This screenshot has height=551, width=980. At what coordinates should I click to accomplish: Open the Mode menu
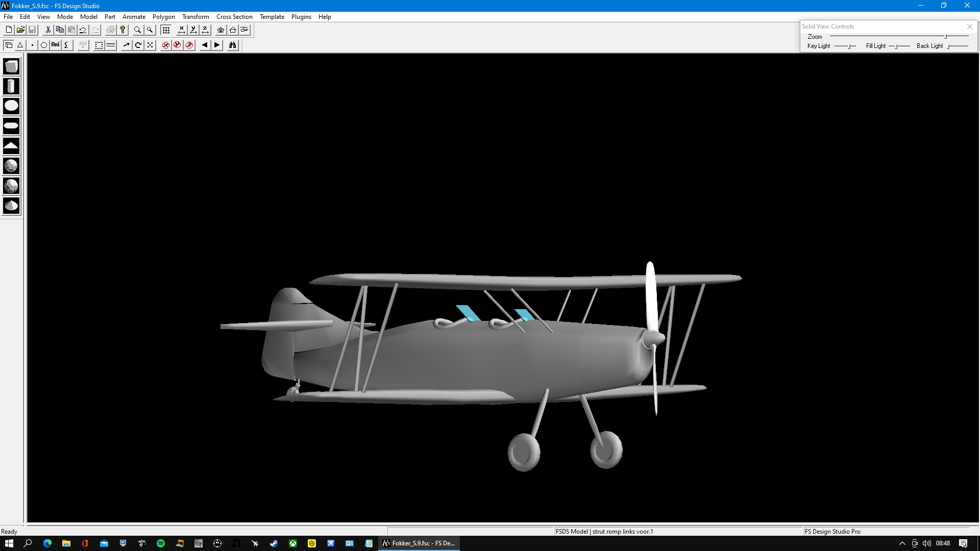click(65, 17)
